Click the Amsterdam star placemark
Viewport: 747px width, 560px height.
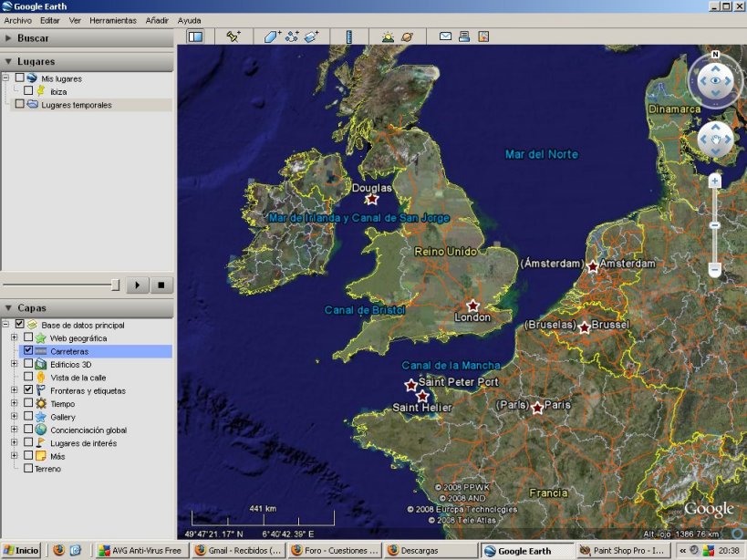pyautogui.click(x=593, y=266)
